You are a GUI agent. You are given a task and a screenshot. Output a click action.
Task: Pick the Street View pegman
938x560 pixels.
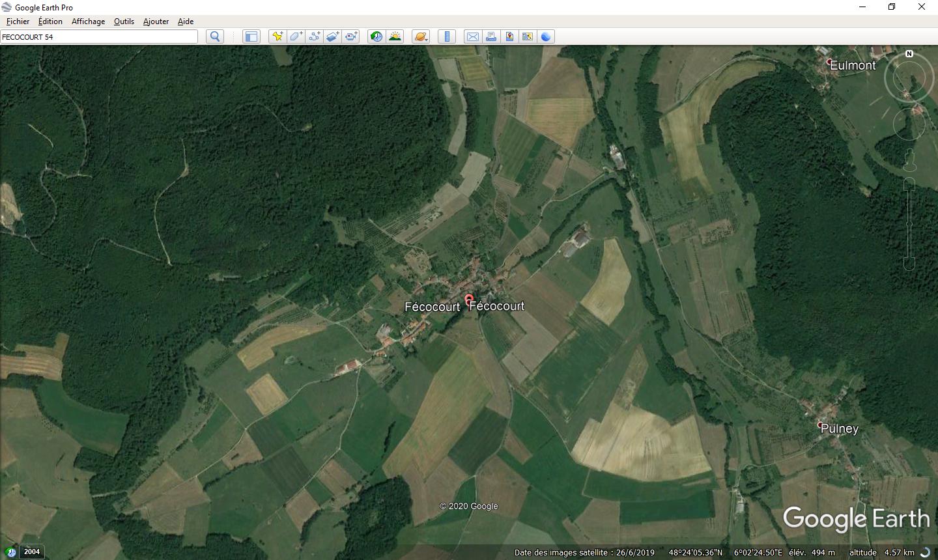[x=910, y=159]
